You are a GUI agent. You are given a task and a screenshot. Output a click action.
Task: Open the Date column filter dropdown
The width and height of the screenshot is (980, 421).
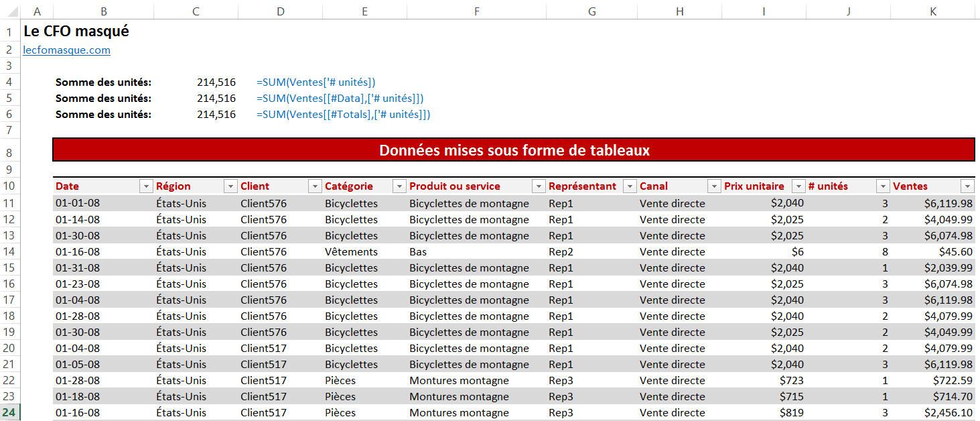(145, 186)
